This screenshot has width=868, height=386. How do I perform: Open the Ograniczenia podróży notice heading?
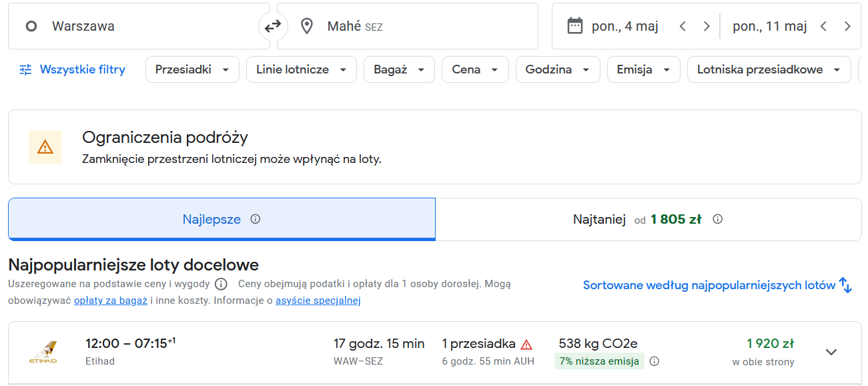pyautogui.click(x=165, y=138)
